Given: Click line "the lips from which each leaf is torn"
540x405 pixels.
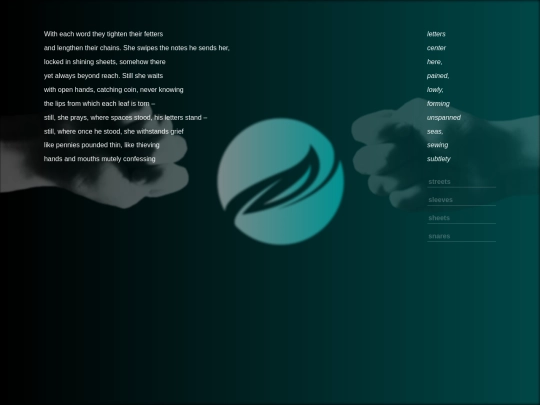Looking at the screenshot, I should (99, 104).
